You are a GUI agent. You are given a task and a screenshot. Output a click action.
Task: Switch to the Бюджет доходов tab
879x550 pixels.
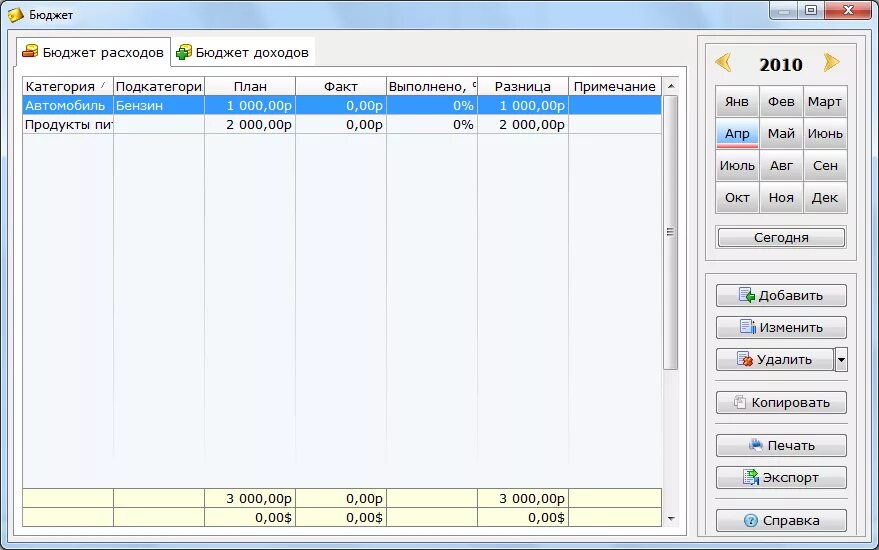coord(243,53)
